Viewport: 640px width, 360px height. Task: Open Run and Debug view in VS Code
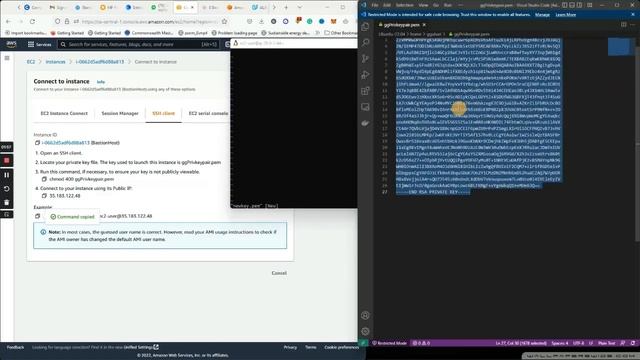click(365, 75)
